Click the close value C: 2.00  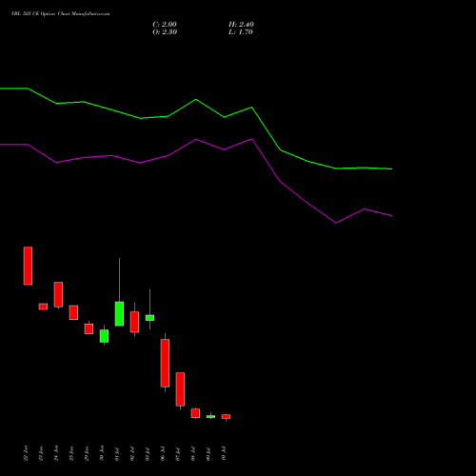click(x=165, y=25)
